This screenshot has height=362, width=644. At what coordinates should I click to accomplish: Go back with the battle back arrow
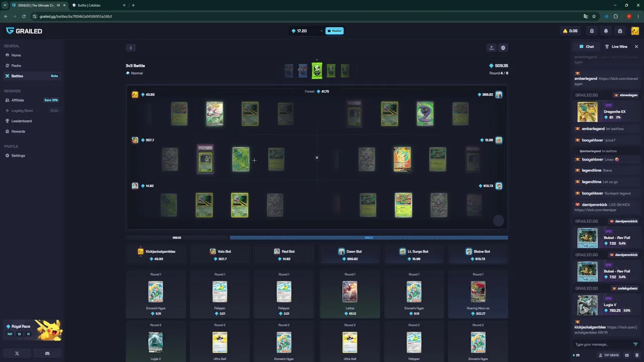click(x=131, y=48)
